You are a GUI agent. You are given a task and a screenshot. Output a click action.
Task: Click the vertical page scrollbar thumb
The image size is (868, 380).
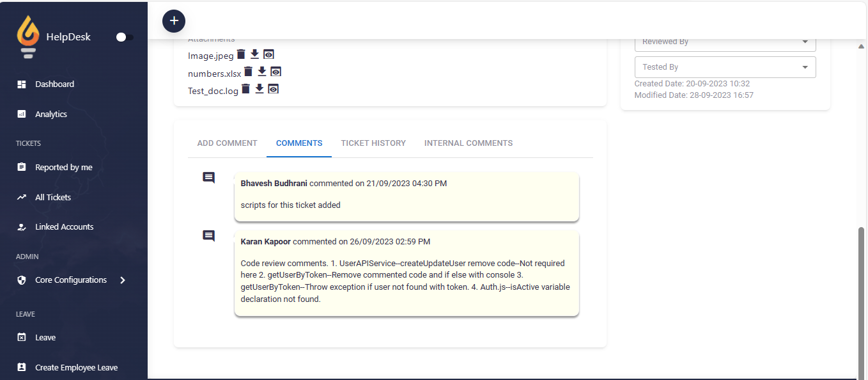coord(862,301)
